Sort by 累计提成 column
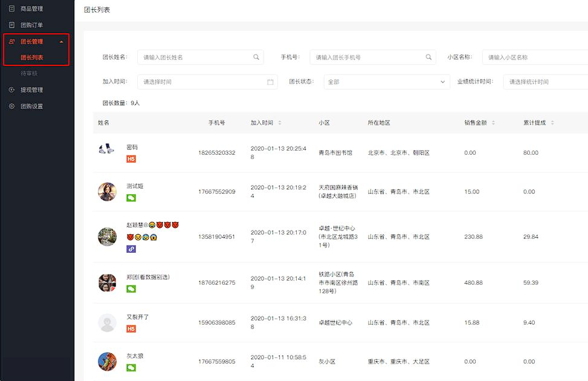Viewport: 588px width, 381px height. click(552, 123)
